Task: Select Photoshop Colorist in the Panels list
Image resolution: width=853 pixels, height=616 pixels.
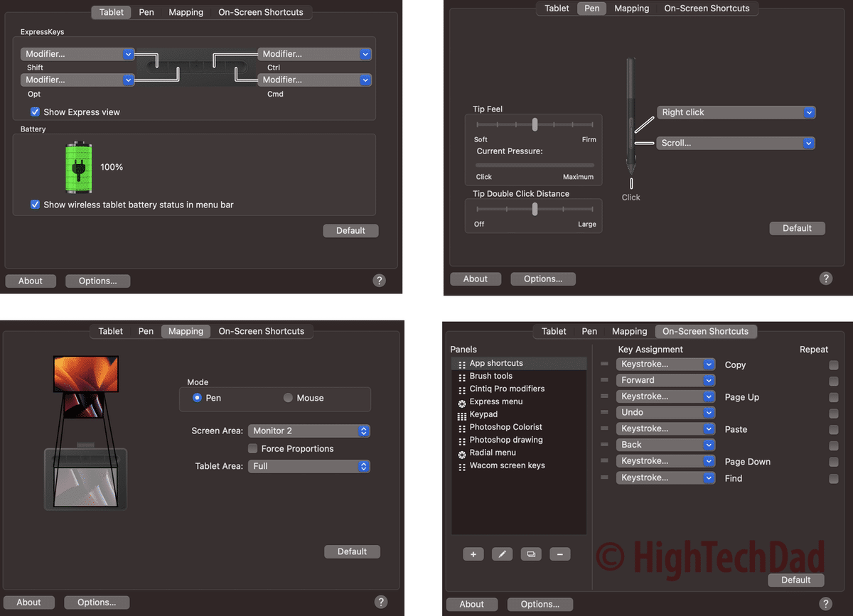Action: [505, 427]
